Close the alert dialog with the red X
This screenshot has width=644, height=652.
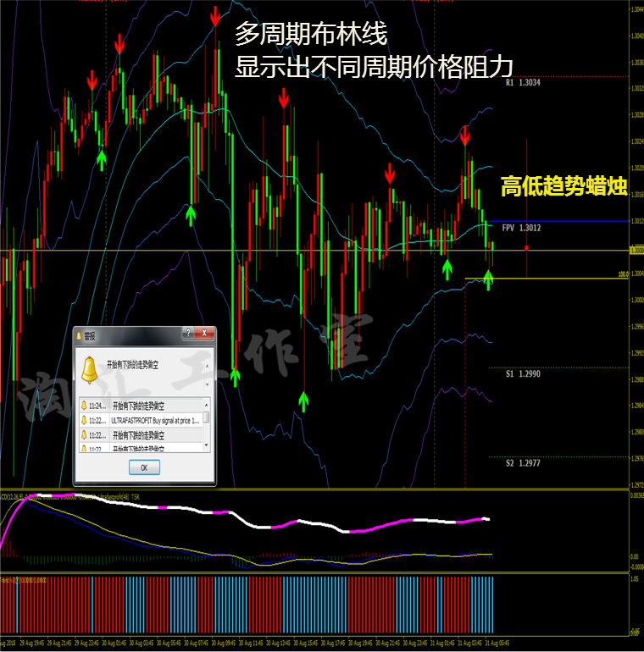click(204, 333)
